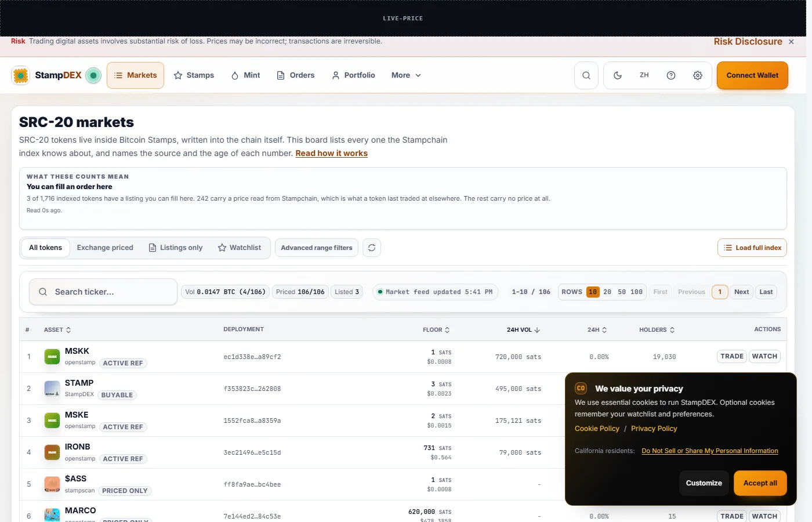
Task: Focus the Search ticker input field
Action: pyautogui.click(x=103, y=292)
